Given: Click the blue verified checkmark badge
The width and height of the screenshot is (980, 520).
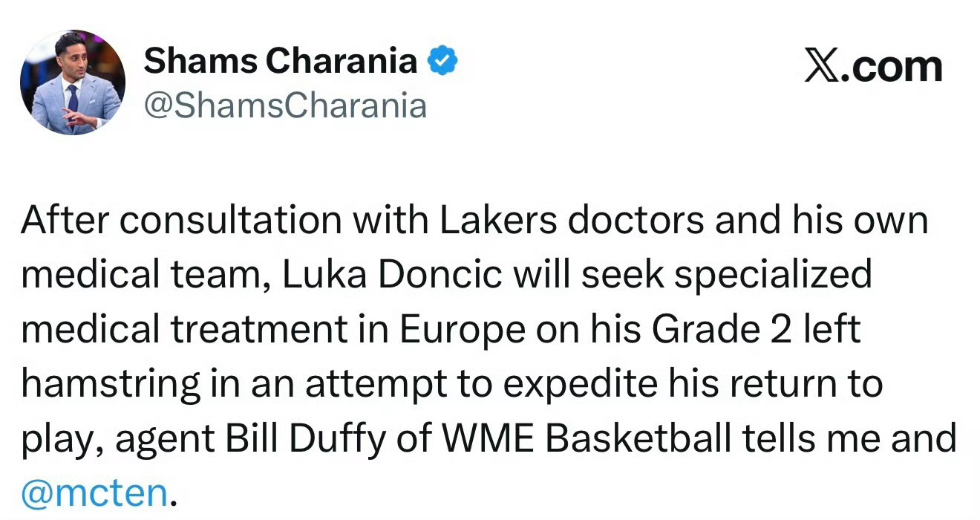Looking at the screenshot, I should point(443,62).
